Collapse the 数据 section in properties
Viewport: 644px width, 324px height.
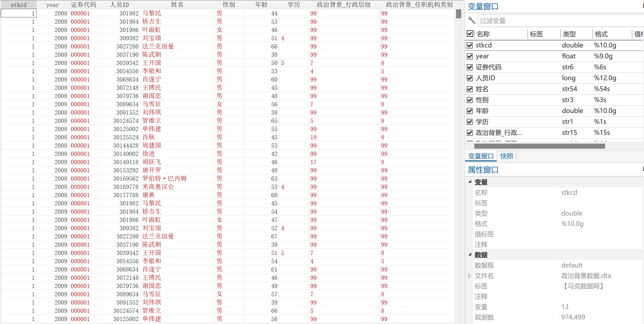coord(470,255)
